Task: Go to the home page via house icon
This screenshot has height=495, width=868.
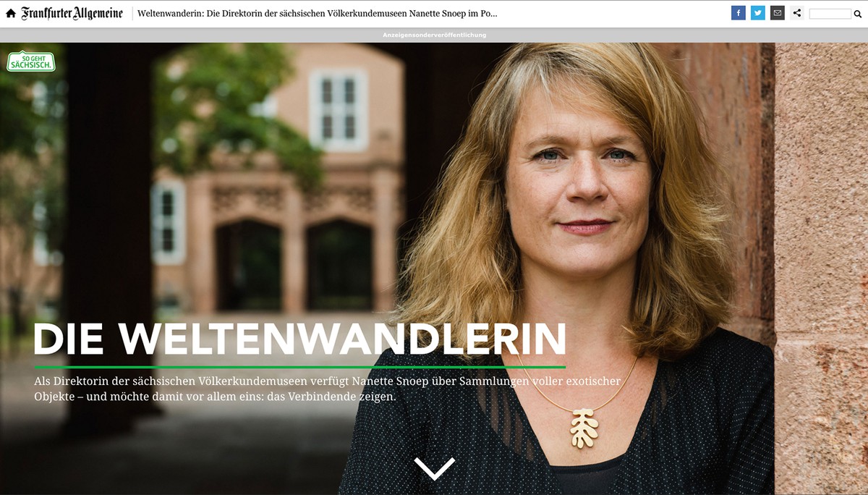Action: (11, 13)
